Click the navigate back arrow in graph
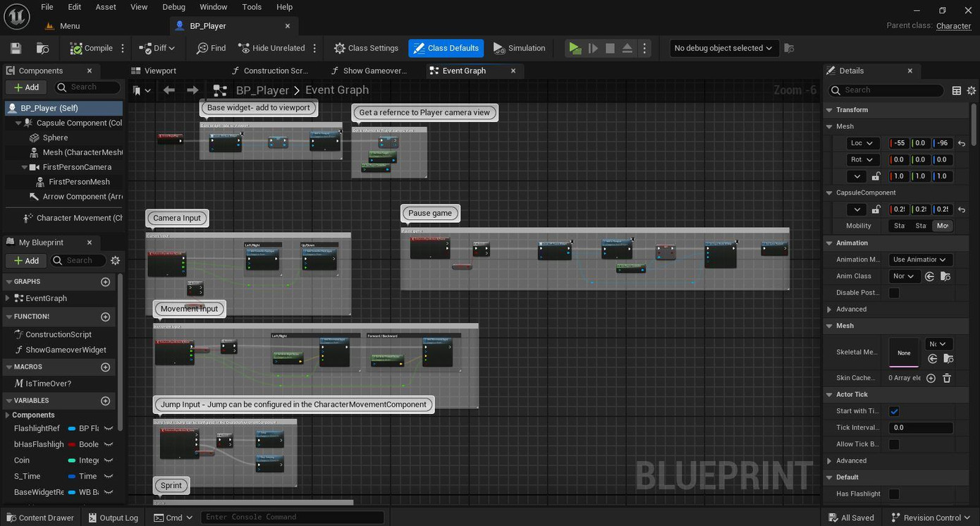The height and width of the screenshot is (526, 980). [x=169, y=90]
